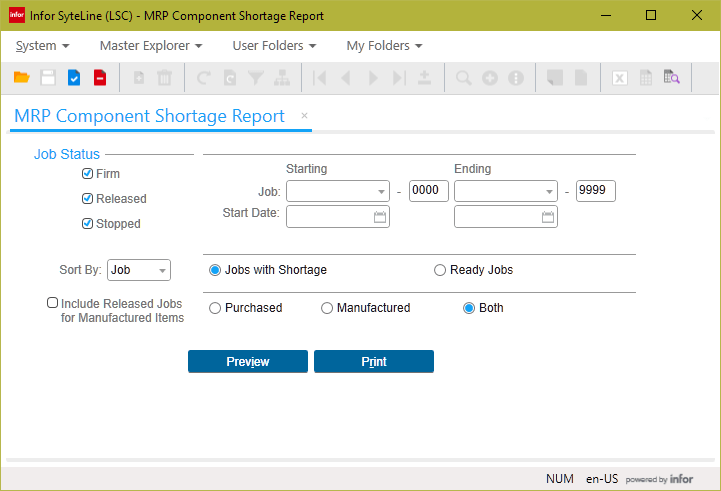The image size is (721, 491).
Task: Click the blue checkmark document icon
Action: (74, 77)
